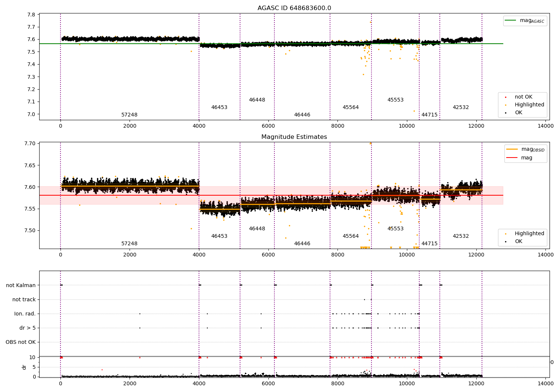Click y-axis tick label 7.1

tap(31, 102)
